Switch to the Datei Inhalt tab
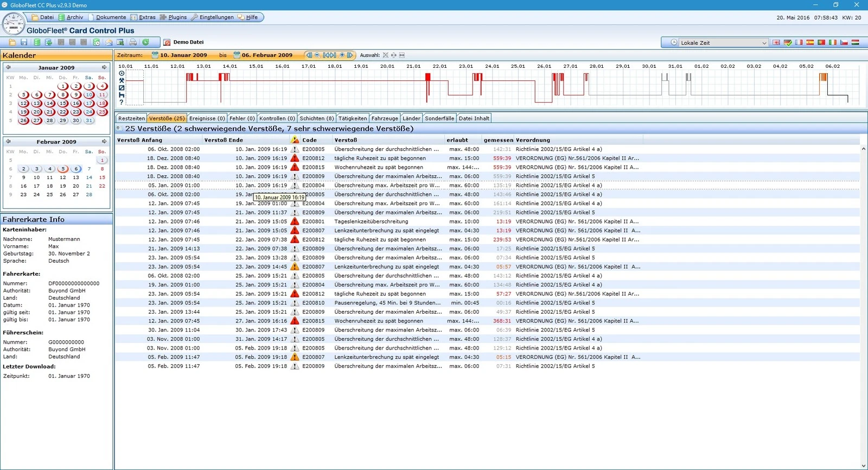868x470 pixels. [x=474, y=118]
